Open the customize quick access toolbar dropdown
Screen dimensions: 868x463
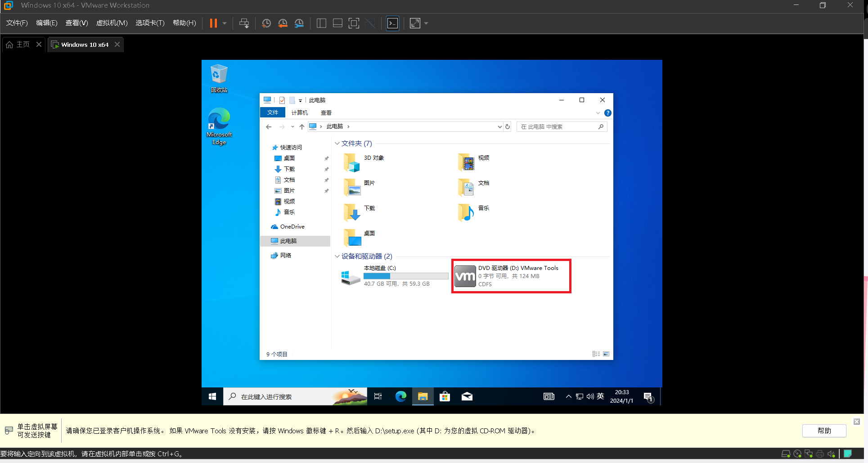click(x=300, y=100)
